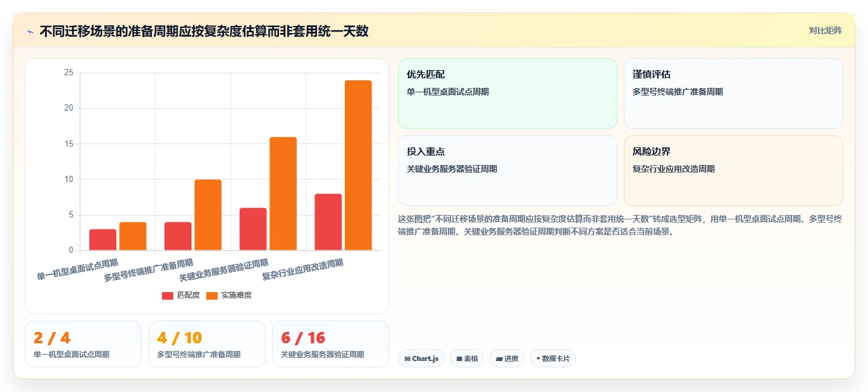Click the x-axis label 多型号终端推广准备周期
Screen dimensions: 868x392
(x=149, y=269)
